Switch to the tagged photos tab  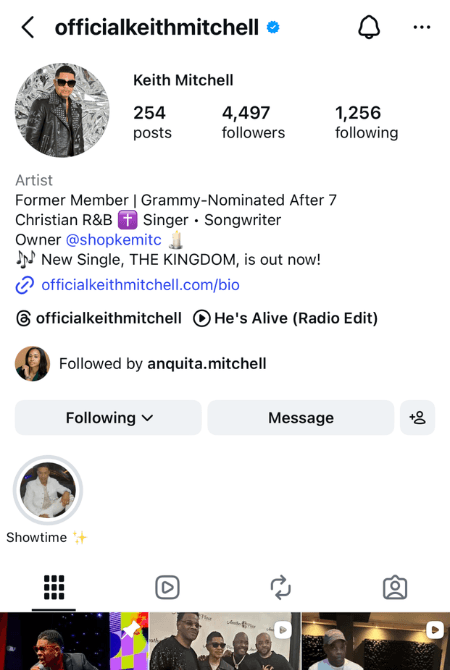pyautogui.click(x=395, y=588)
